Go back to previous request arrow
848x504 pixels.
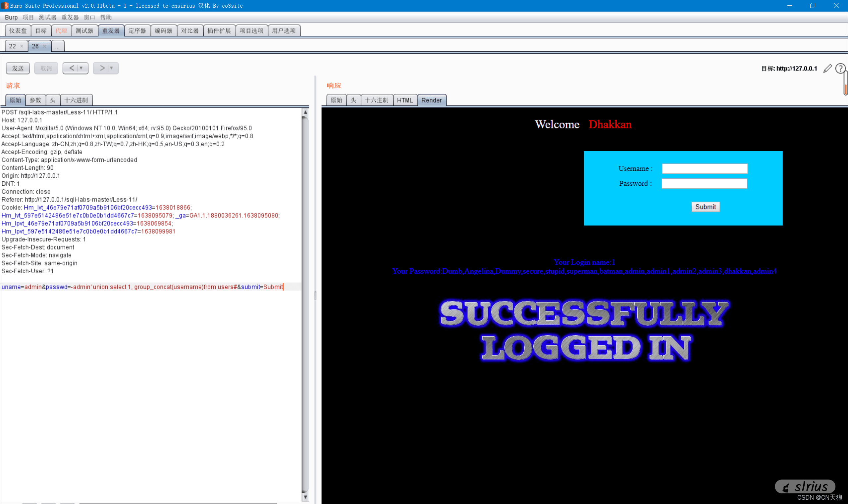pyautogui.click(x=72, y=68)
